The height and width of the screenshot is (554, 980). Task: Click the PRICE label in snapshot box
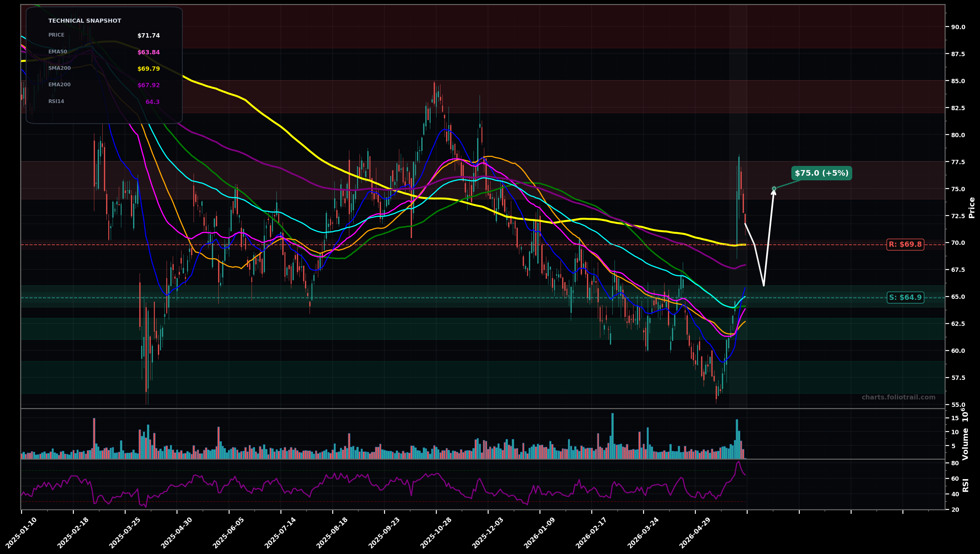tap(56, 35)
